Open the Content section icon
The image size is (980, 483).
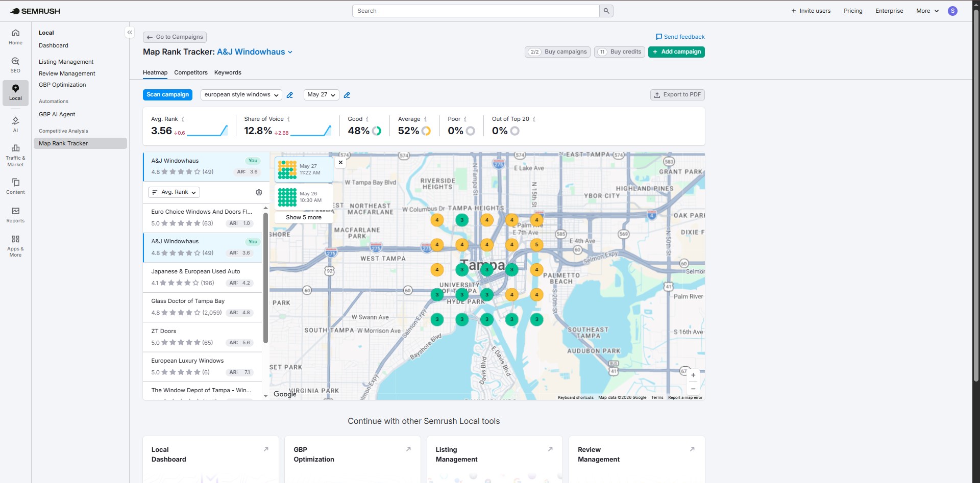(15, 186)
